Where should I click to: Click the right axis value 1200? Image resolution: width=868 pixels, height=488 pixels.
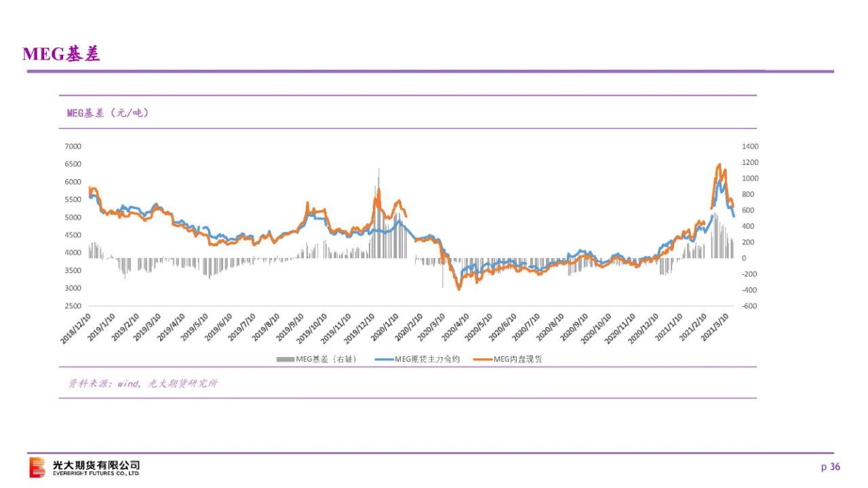click(x=750, y=162)
